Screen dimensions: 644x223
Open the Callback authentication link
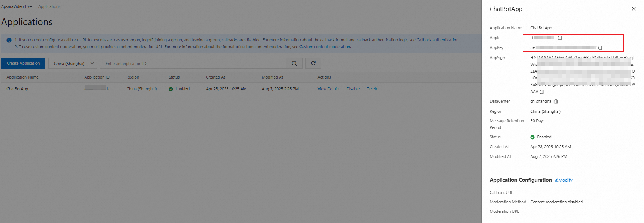click(x=437, y=40)
